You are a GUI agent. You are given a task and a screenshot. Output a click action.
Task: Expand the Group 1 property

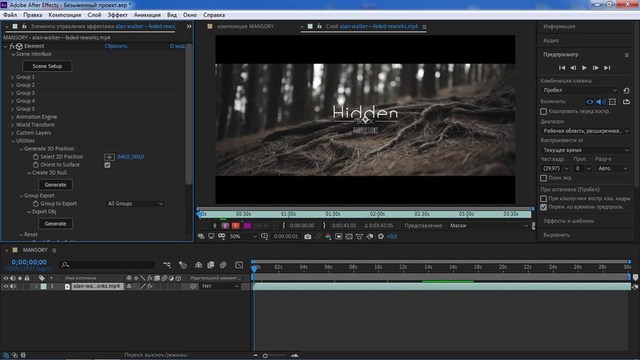(x=13, y=77)
